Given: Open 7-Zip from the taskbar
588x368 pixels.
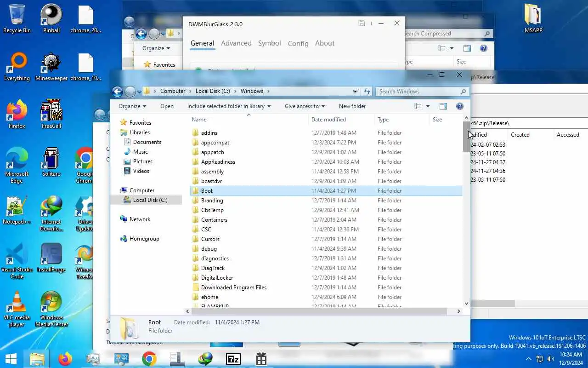Looking at the screenshot, I should pyautogui.click(x=233, y=359).
